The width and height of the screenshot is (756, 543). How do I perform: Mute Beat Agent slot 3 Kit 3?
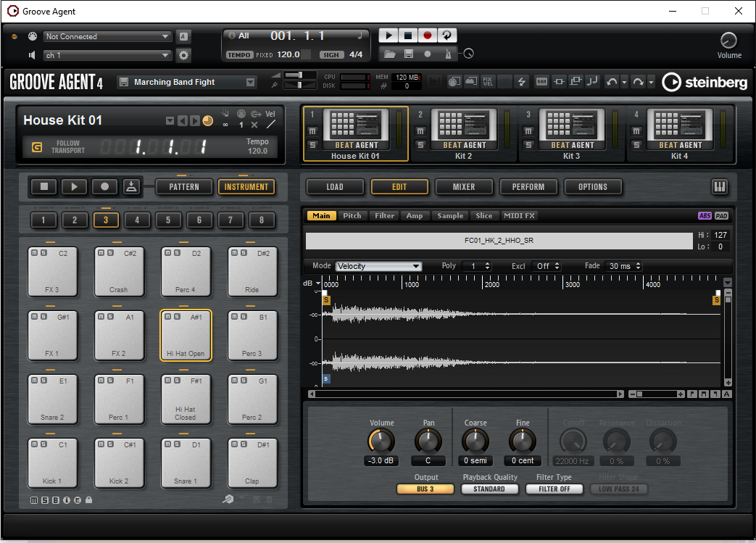(528, 131)
